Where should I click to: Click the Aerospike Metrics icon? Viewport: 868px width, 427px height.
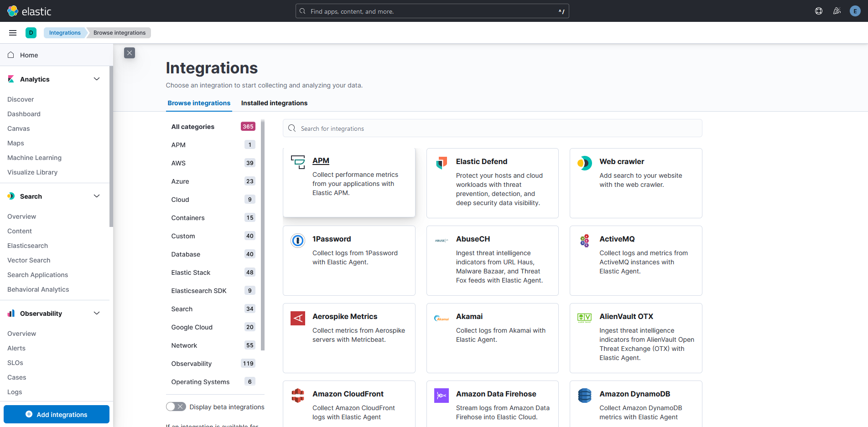pos(298,318)
